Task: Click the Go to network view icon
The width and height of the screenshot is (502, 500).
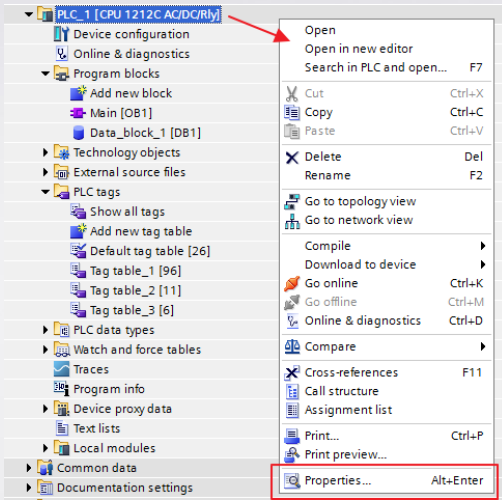Action: point(292,221)
